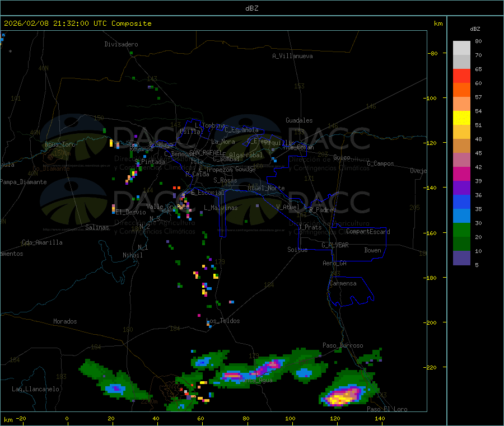Click the C_Española label
The height and width of the screenshot is (426, 504).
[241, 130]
